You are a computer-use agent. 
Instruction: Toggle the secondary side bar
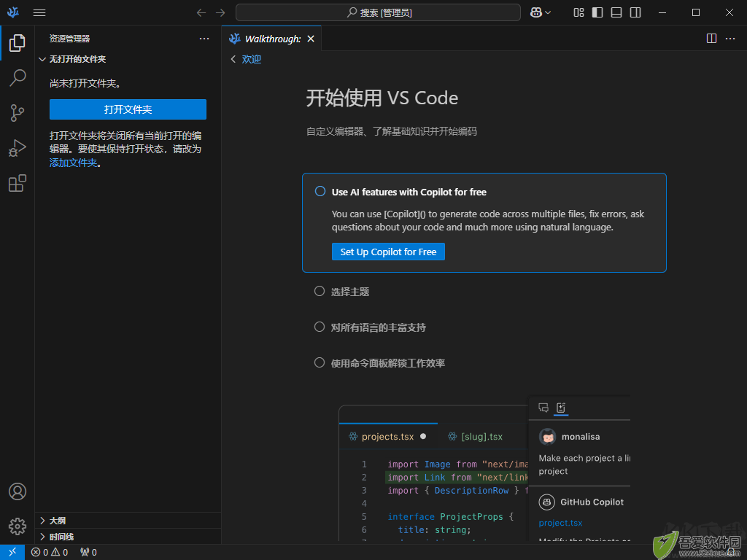[635, 13]
